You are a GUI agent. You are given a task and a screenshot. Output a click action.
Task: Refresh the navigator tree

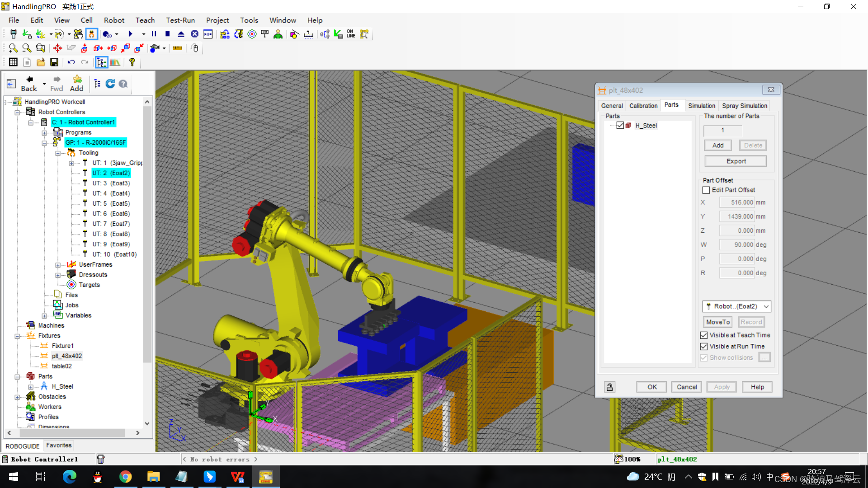pos(110,84)
